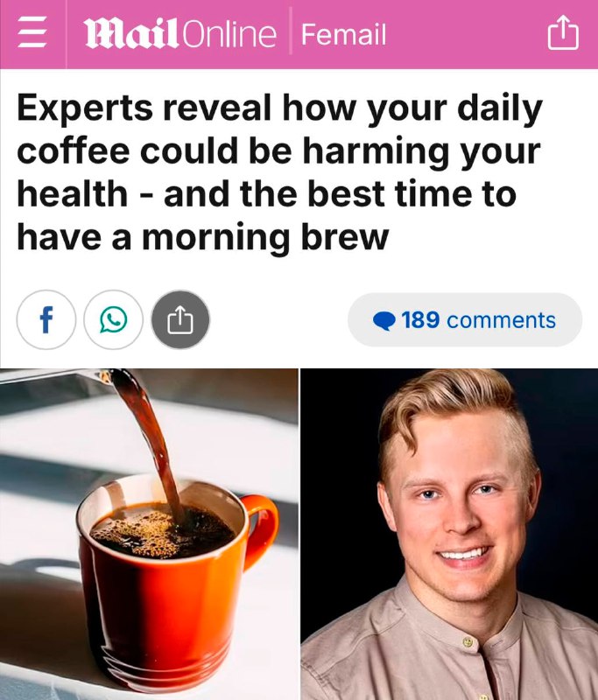Click the orange mug handle in photo
This screenshot has height=700, width=598.
(x=260, y=530)
